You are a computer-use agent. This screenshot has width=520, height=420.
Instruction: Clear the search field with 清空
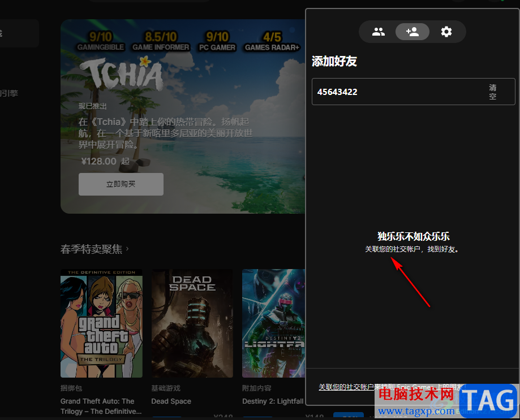click(x=492, y=92)
